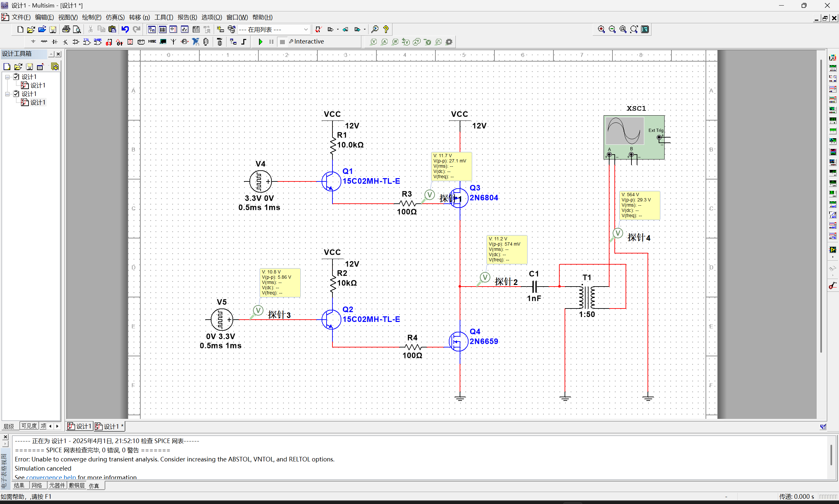Toggle the checkbox of second 设计1 project
Image resolution: width=839 pixels, height=504 pixels.
(16, 94)
